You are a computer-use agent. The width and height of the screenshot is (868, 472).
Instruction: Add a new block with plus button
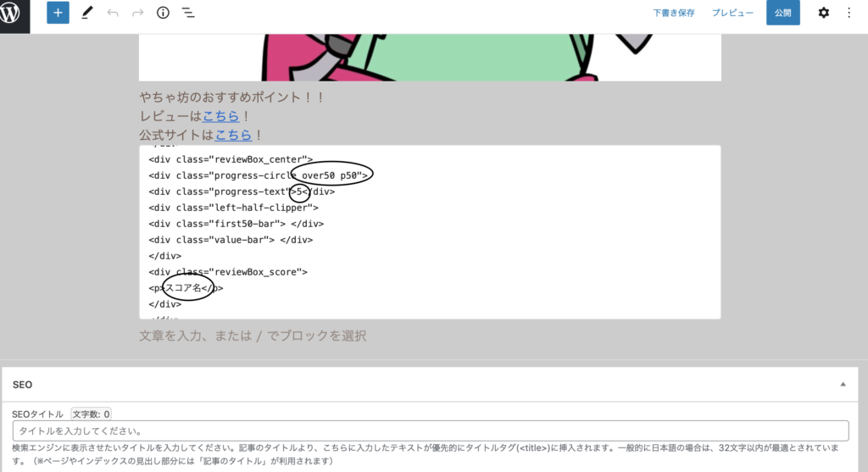(58, 13)
